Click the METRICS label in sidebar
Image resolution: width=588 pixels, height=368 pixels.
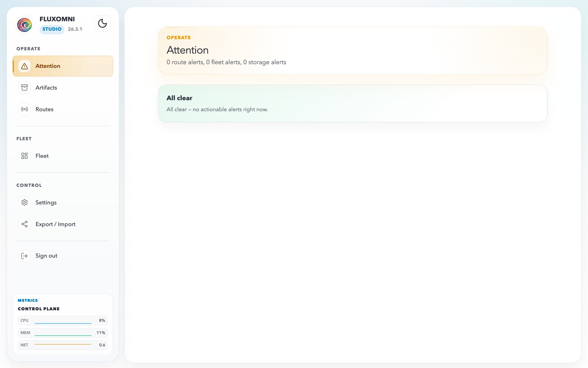[28, 301]
